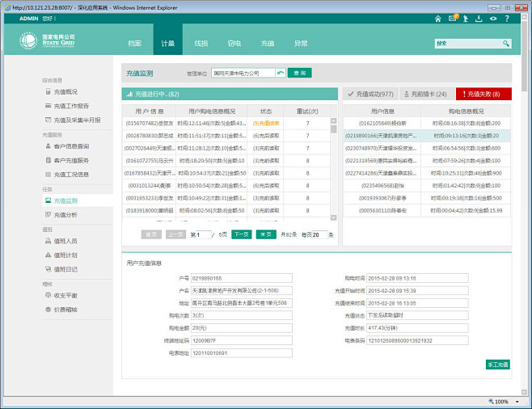Click icon next to 值班人员
This screenshot has width=532, height=409.
click(49, 241)
